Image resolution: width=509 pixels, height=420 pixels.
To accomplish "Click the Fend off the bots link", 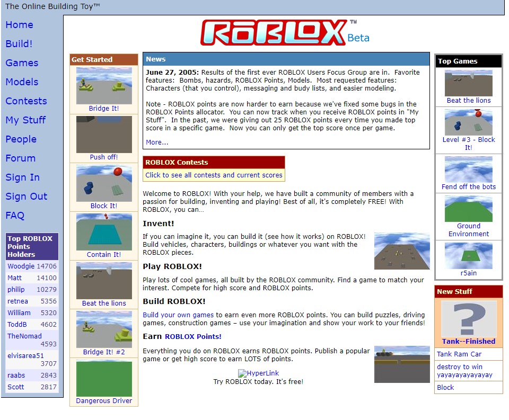I will [468, 187].
